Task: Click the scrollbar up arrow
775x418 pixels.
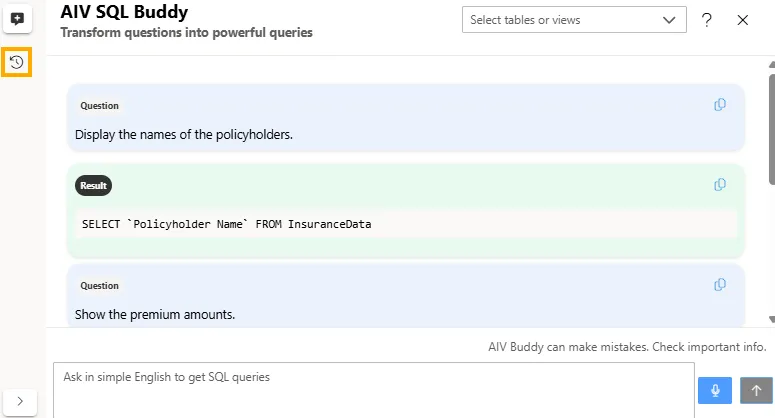Action: point(770,62)
